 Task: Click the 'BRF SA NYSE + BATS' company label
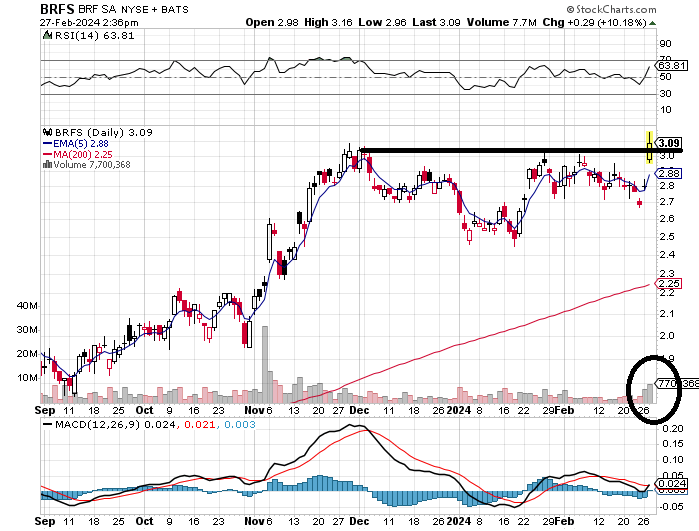pos(133,9)
